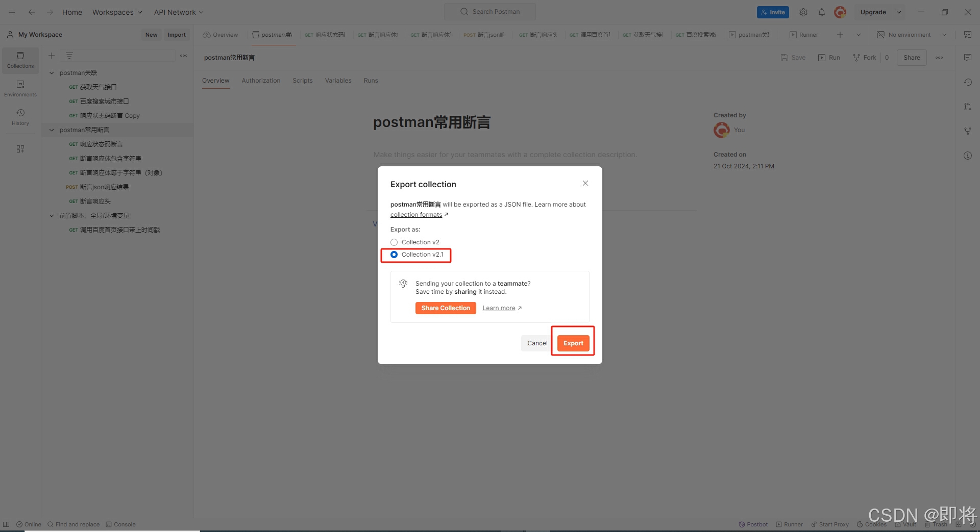This screenshot has width=980, height=532.
Task: Go to Home in header
Action: pyautogui.click(x=72, y=12)
